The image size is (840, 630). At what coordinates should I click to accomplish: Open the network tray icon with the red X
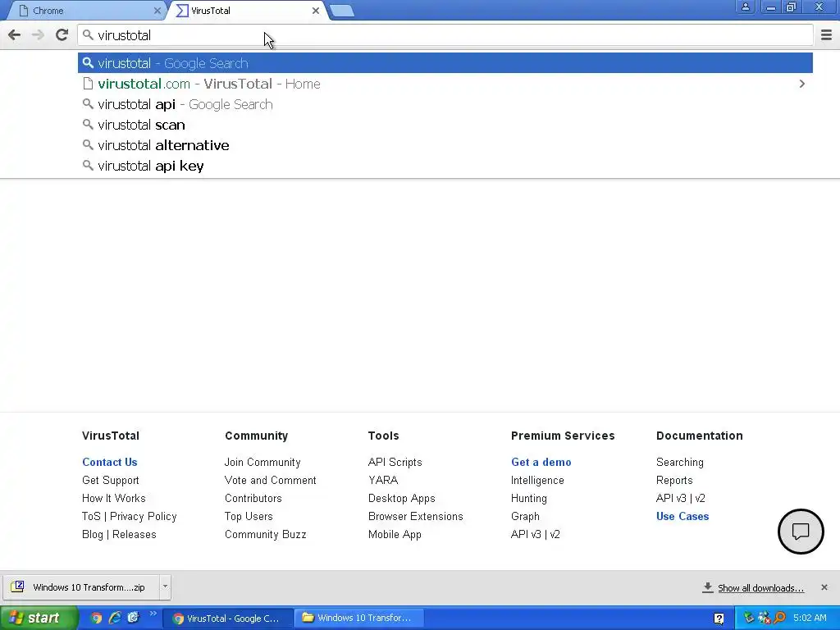point(765,619)
